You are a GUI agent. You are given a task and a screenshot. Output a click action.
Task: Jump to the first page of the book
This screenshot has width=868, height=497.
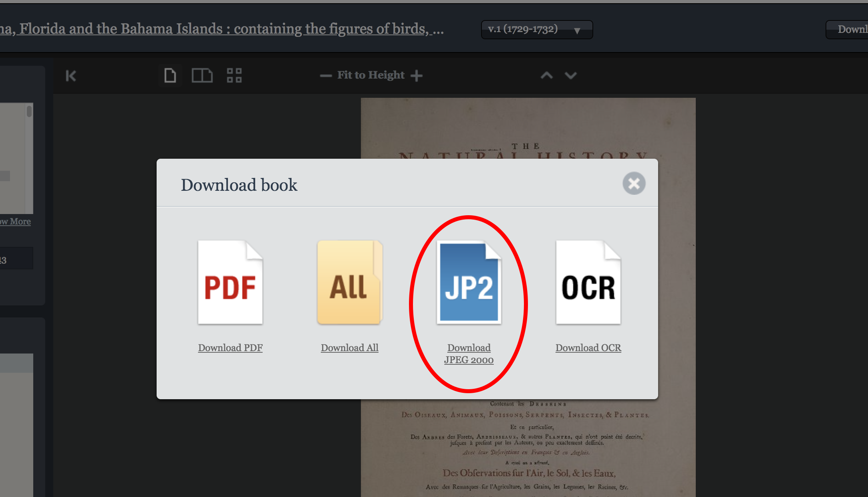point(71,75)
